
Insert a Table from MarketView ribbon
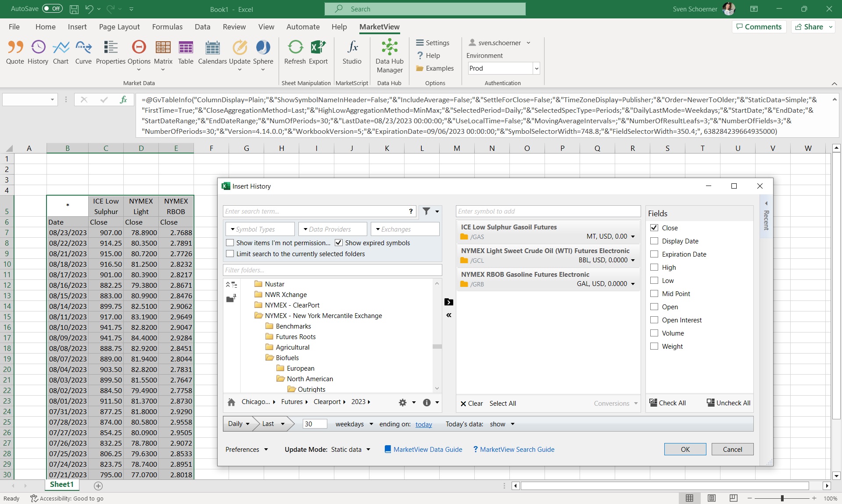pyautogui.click(x=186, y=53)
